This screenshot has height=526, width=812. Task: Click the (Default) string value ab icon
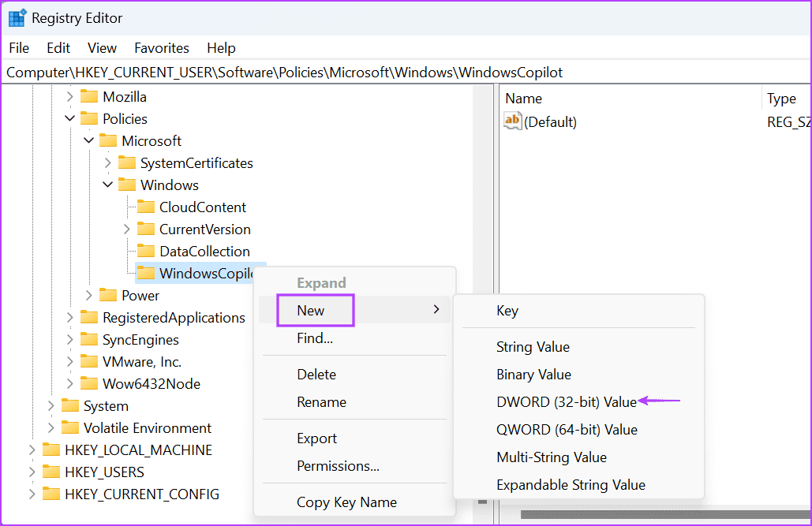(512, 121)
